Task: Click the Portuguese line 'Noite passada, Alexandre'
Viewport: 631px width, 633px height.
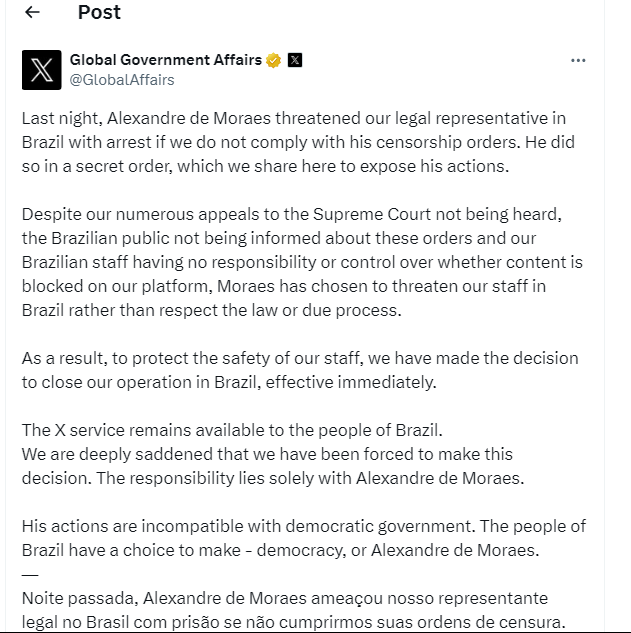Action: [285, 598]
